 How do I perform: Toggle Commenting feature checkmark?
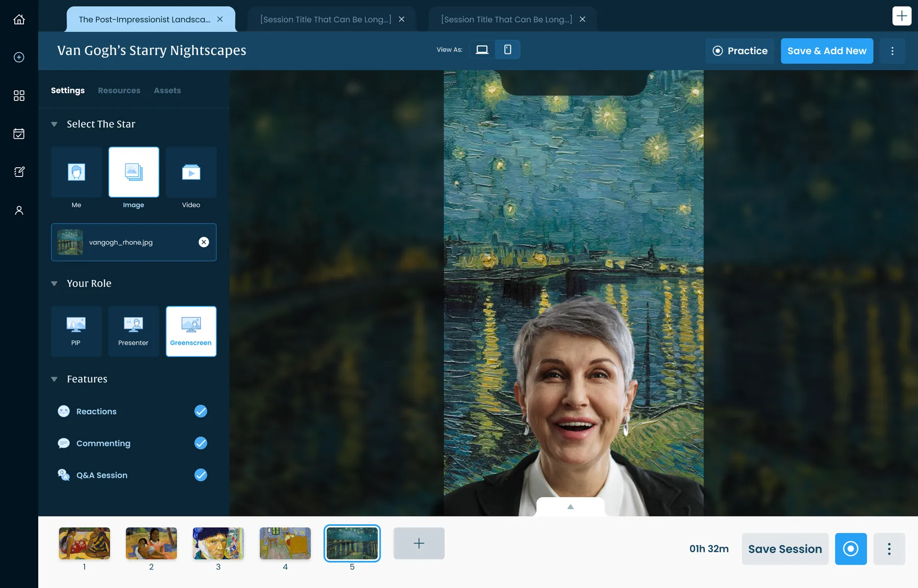tap(201, 443)
